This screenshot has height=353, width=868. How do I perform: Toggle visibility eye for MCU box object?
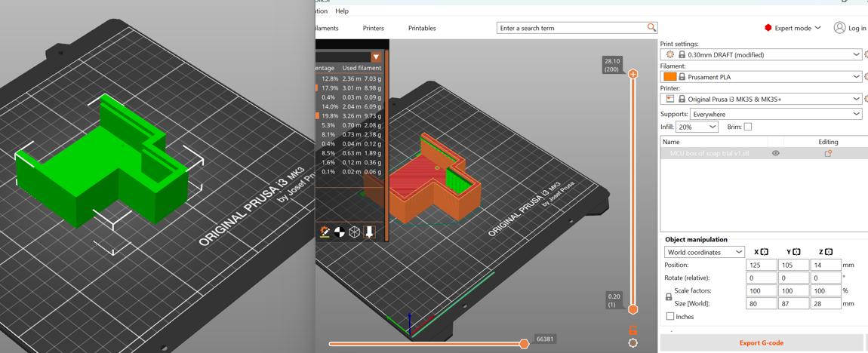[776, 153]
